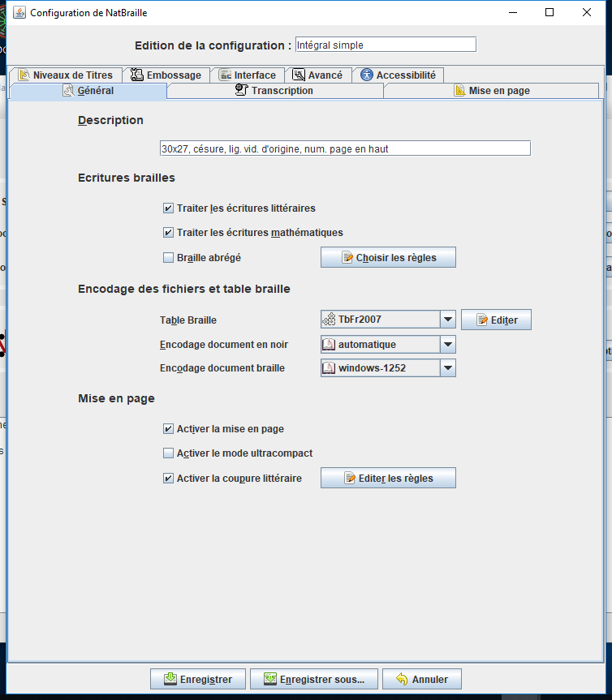The width and height of the screenshot is (612, 700).
Task: Click the Embossage tab icon
Action: 136,75
